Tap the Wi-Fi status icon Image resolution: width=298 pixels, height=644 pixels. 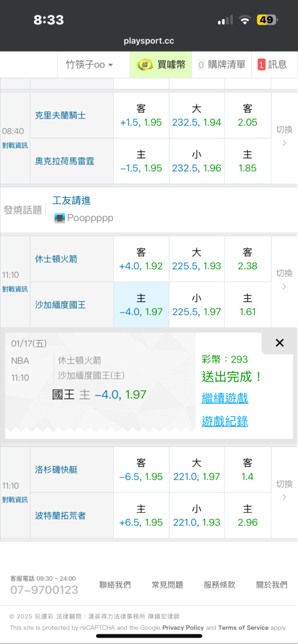[244, 20]
